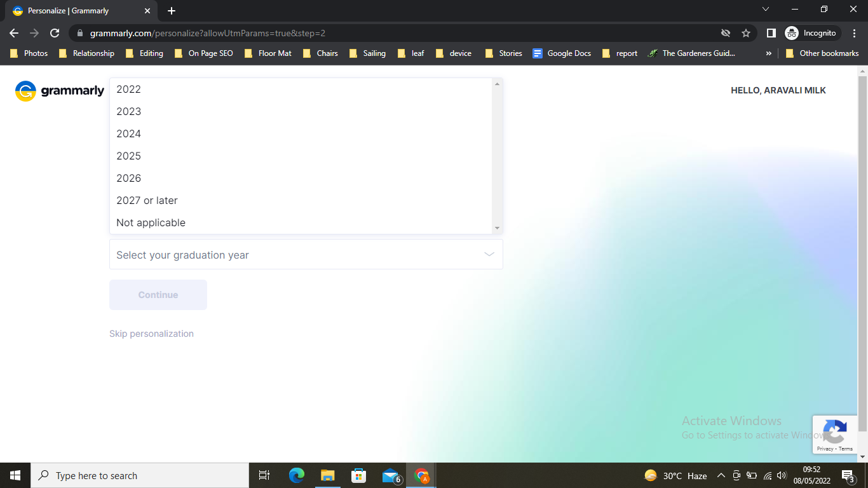Close the Personalize Grammarly tab
The width and height of the screenshot is (868, 488).
coord(147,11)
